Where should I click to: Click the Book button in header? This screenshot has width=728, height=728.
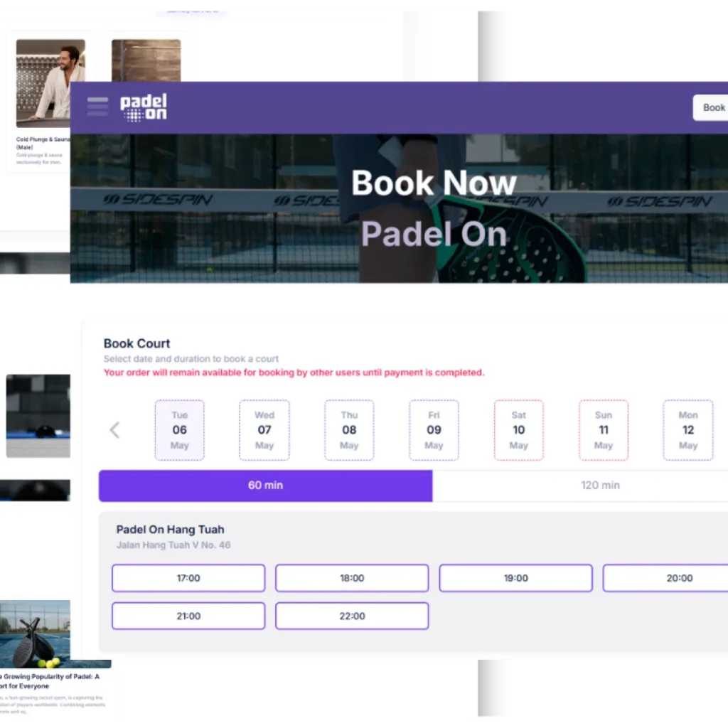coord(710,108)
